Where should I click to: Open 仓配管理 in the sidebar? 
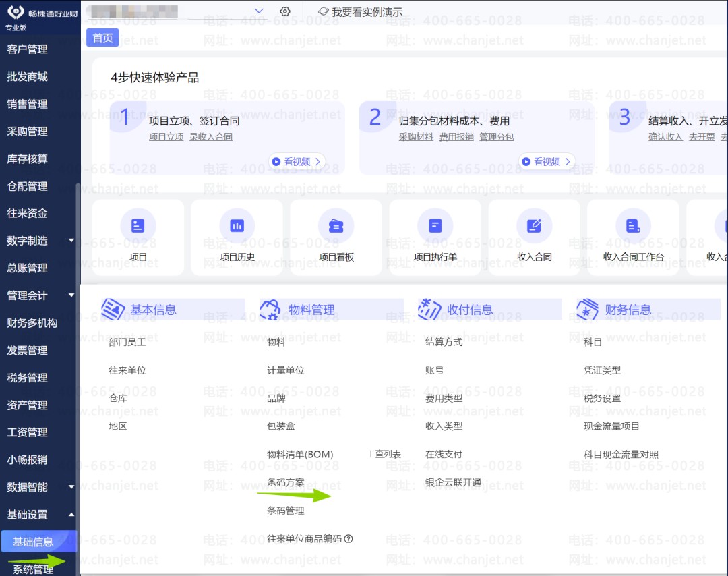tap(28, 186)
